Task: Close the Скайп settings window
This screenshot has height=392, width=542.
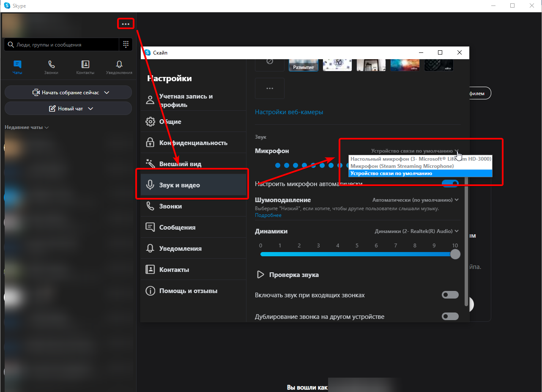Action: (x=460, y=53)
